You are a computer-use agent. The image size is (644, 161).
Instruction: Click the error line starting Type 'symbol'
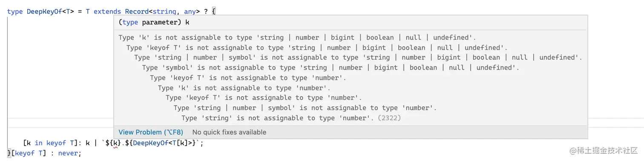click(331, 67)
